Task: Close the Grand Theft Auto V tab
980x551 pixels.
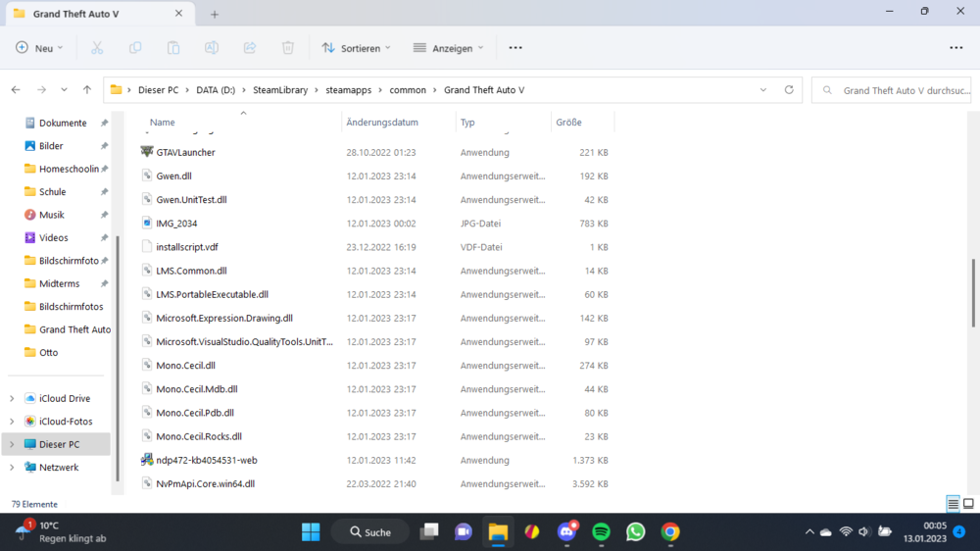Action: point(178,13)
